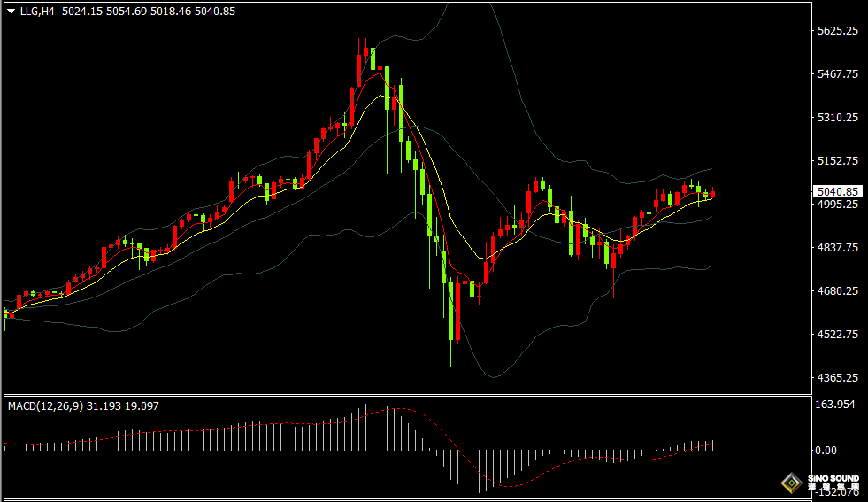Image resolution: width=868 pixels, height=502 pixels.
Task: Click the Sino Sound diamond logo icon
Action: [x=791, y=483]
